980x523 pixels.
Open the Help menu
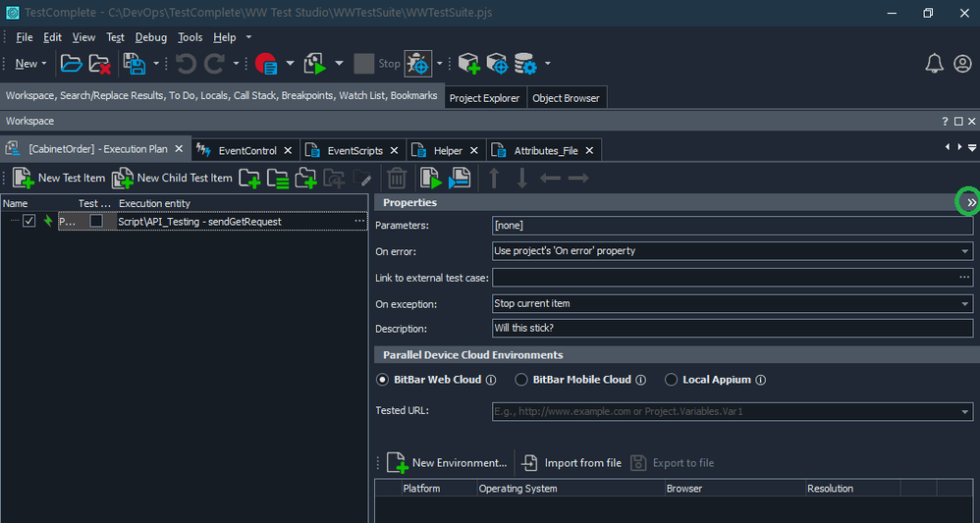coord(224,37)
